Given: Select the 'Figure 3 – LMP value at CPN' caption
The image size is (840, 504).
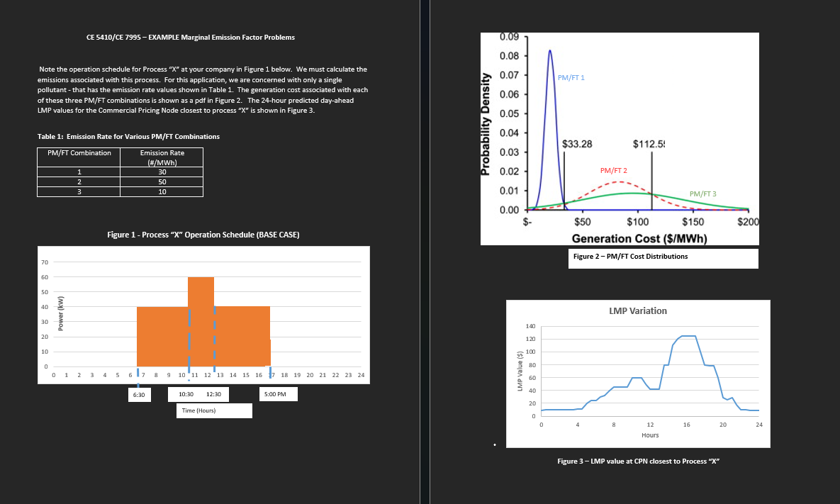Looking at the screenshot, I should (x=638, y=461).
